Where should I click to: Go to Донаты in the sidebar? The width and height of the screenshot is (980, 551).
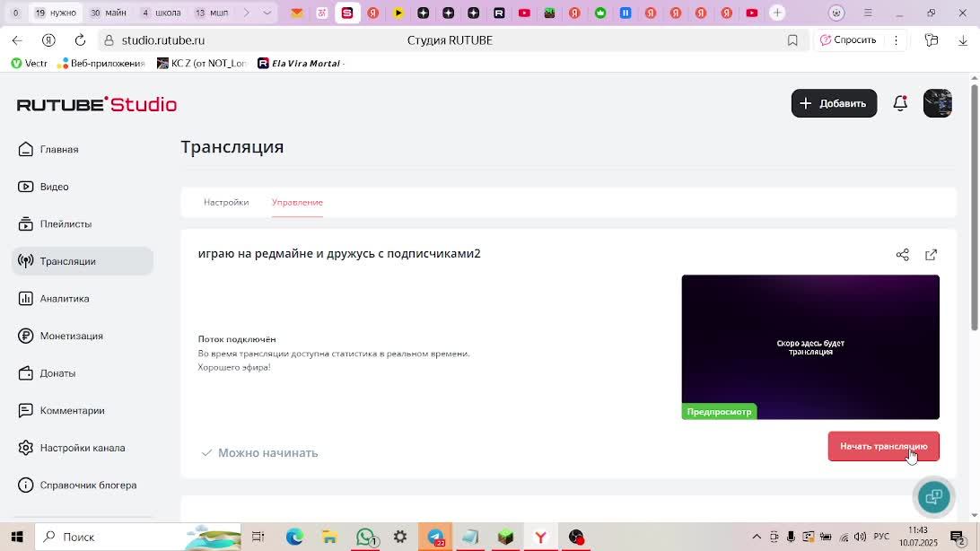(83, 373)
